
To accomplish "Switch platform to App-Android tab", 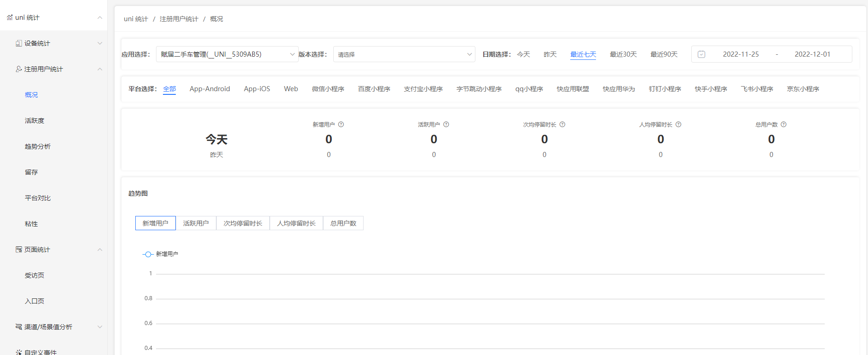I will 210,89.
